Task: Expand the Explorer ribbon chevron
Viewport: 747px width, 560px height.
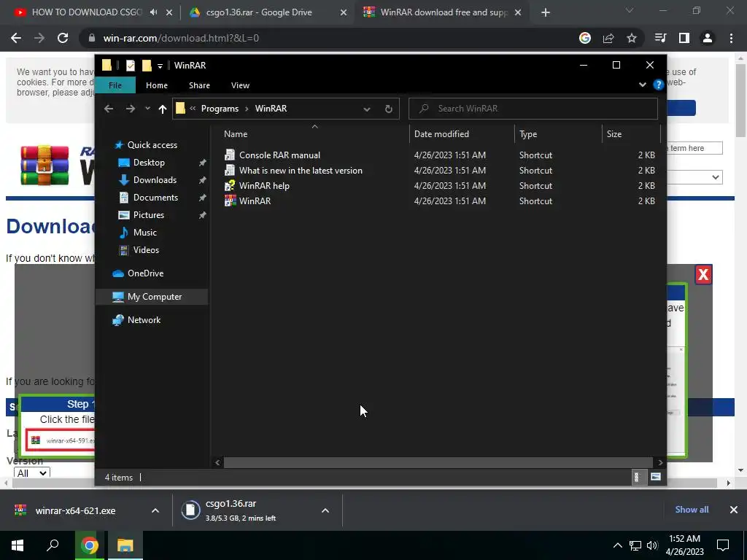Action: click(x=643, y=85)
